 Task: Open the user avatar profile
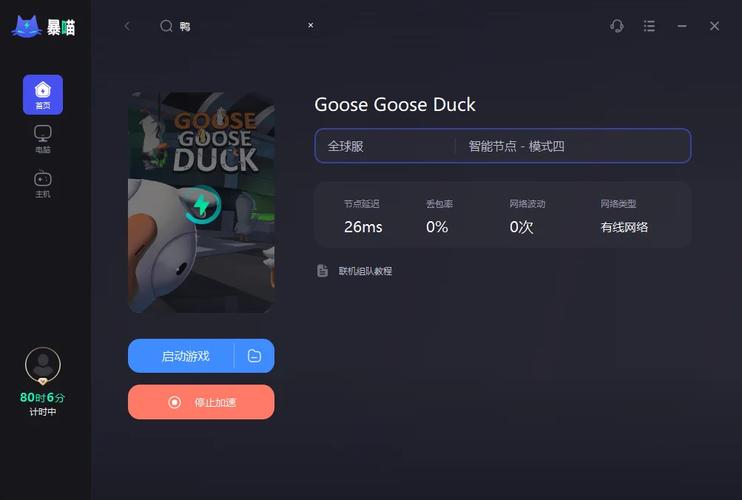[43, 365]
